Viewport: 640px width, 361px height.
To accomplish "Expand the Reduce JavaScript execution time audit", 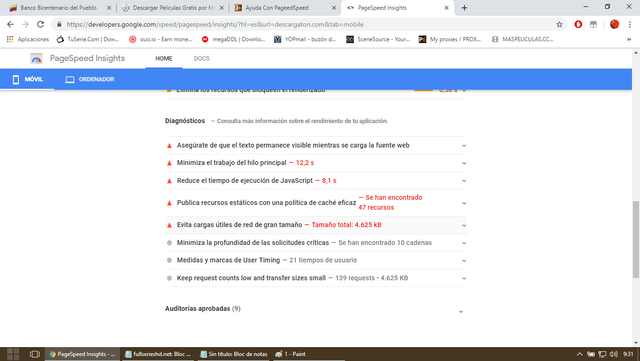I will pyautogui.click(x=316, y=180).
